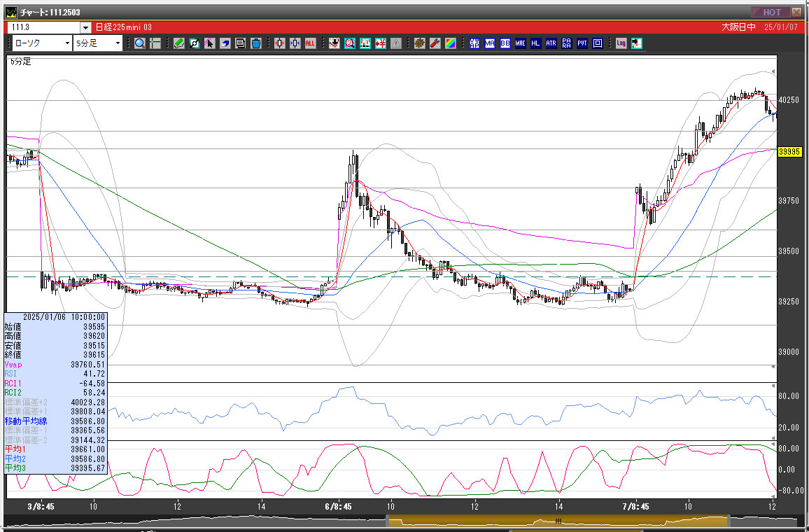
Task: Click the copy pages icon
Action: (241, 43)
